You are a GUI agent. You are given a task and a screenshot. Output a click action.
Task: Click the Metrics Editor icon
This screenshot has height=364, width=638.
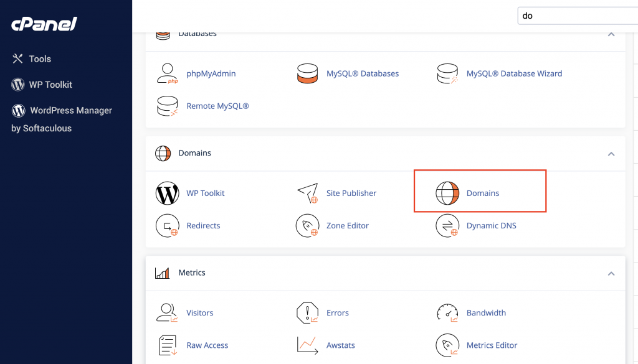pos(447,345)
